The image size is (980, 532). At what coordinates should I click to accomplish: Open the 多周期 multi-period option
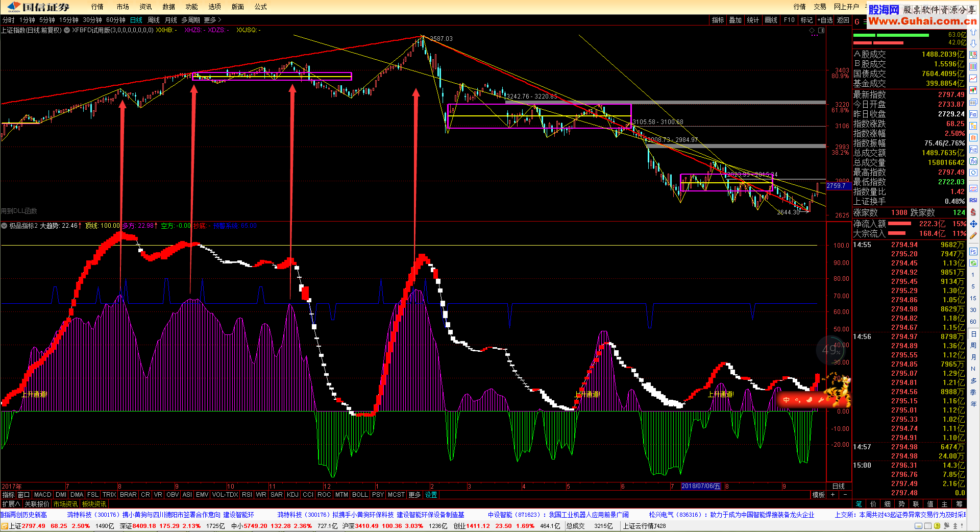point(190,20)
